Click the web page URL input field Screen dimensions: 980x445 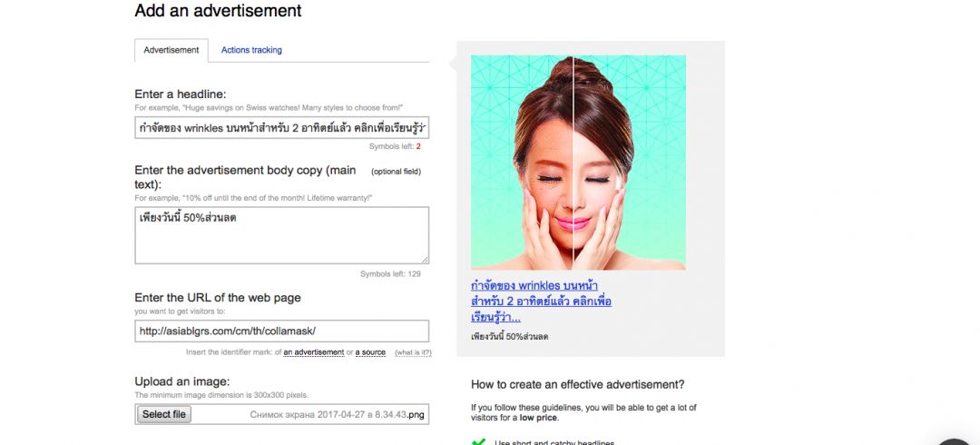[x=282, y=331]
